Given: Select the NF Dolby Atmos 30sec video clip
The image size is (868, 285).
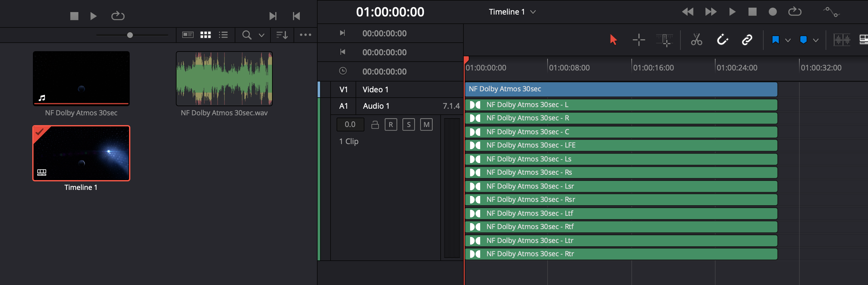Looking at the screenshot, I should pos(621,89).
